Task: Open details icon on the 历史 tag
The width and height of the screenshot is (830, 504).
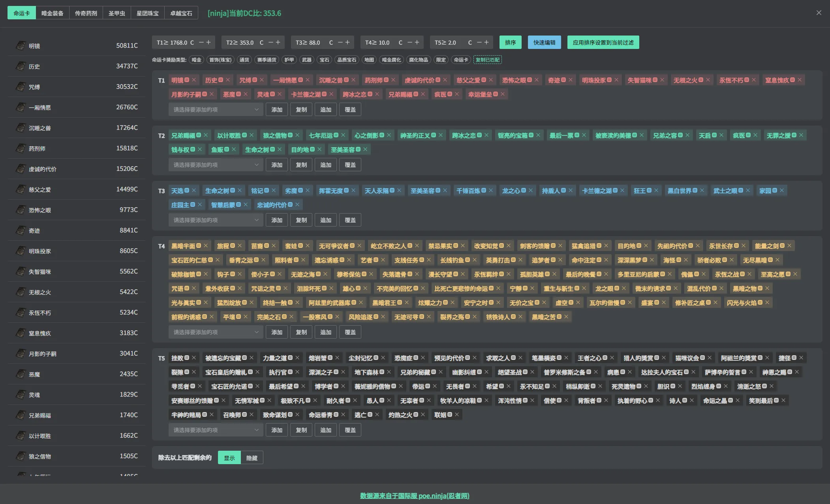Action: pyautogui.click(x=221, y=80)
